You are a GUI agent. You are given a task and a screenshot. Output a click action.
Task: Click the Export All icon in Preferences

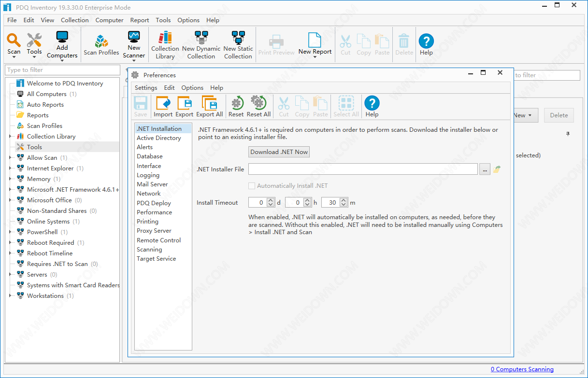tap(209, 103)
